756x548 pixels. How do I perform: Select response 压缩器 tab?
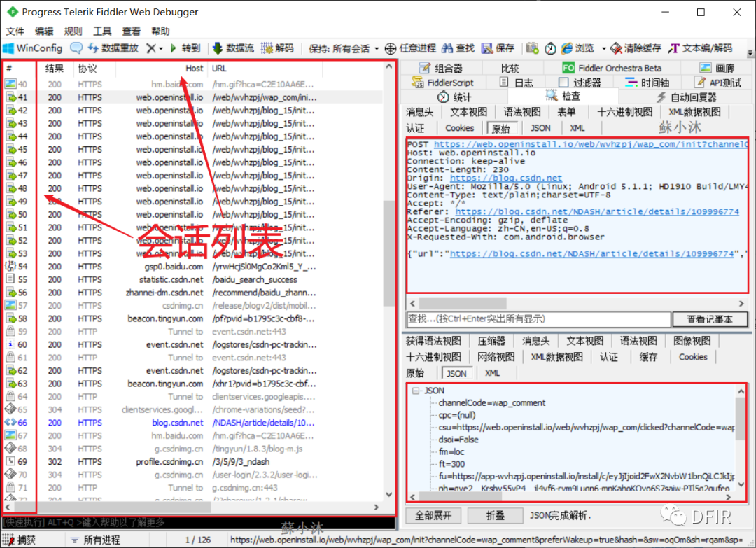tap(491, 342)
